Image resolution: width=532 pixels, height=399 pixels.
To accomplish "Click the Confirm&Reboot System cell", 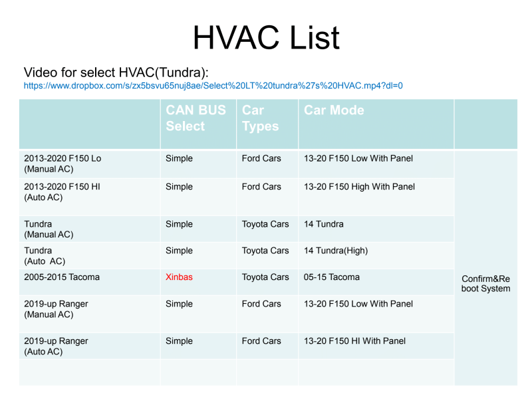I will 485,283.
